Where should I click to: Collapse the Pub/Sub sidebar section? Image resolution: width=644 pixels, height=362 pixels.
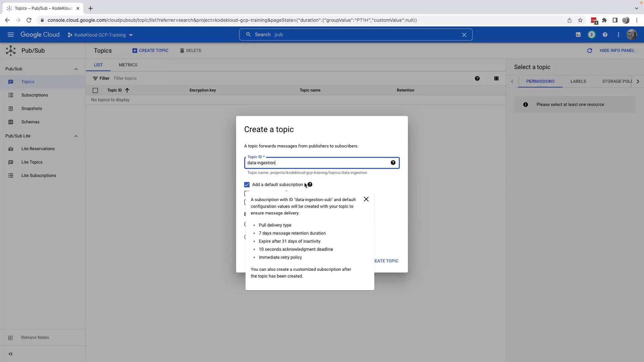[76, 69]
